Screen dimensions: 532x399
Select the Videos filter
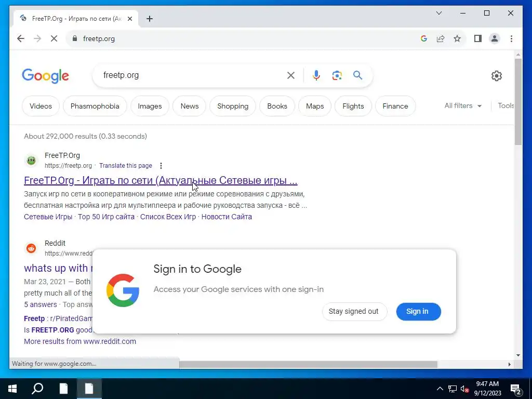coord(41,106)
